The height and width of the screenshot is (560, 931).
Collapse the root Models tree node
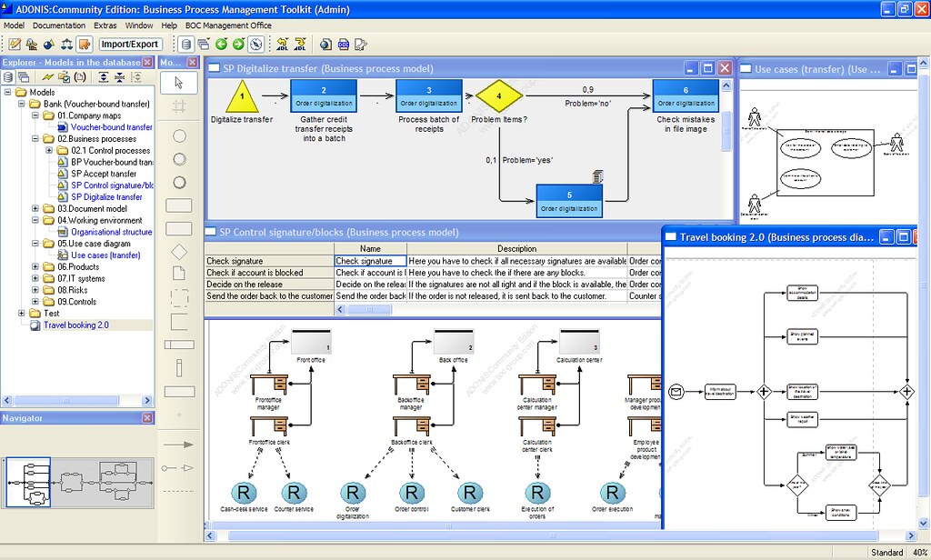(x=7, y=92)
